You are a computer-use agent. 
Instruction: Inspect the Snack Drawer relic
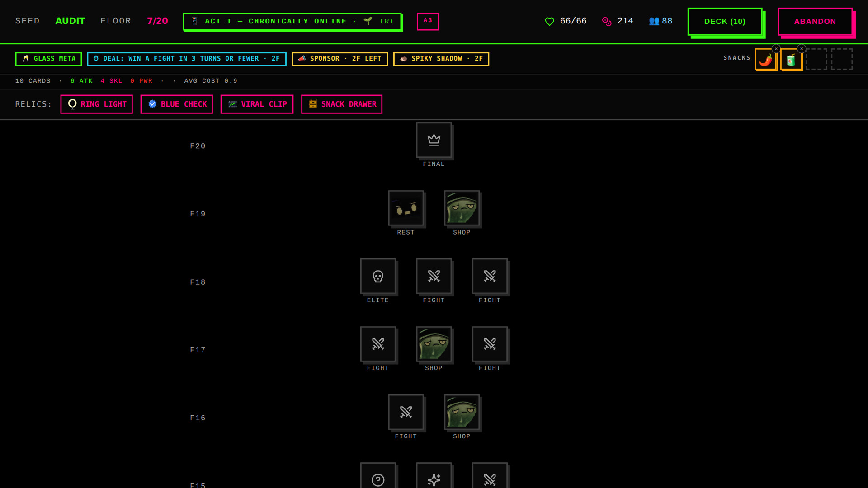(342, 104)
